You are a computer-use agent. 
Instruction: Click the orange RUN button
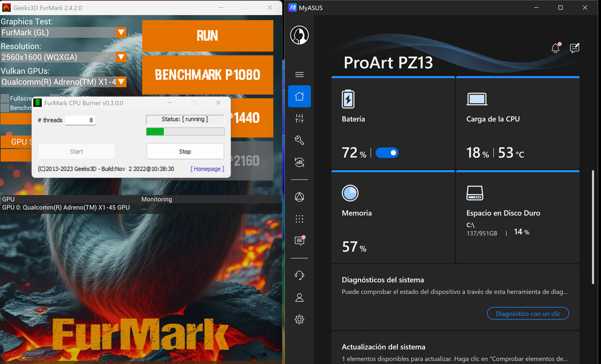(x=208, y=36)
